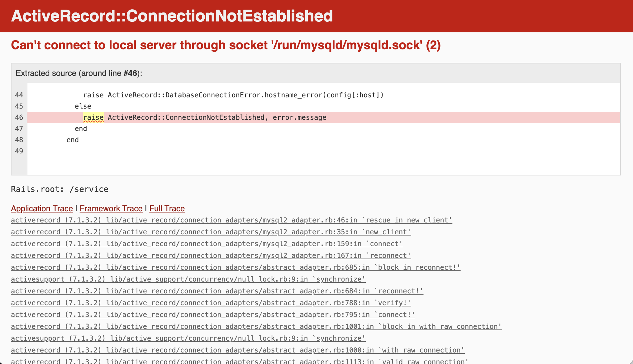Open the 'verify!' trace at abstract_adapter.rb:788

[211, 303]
